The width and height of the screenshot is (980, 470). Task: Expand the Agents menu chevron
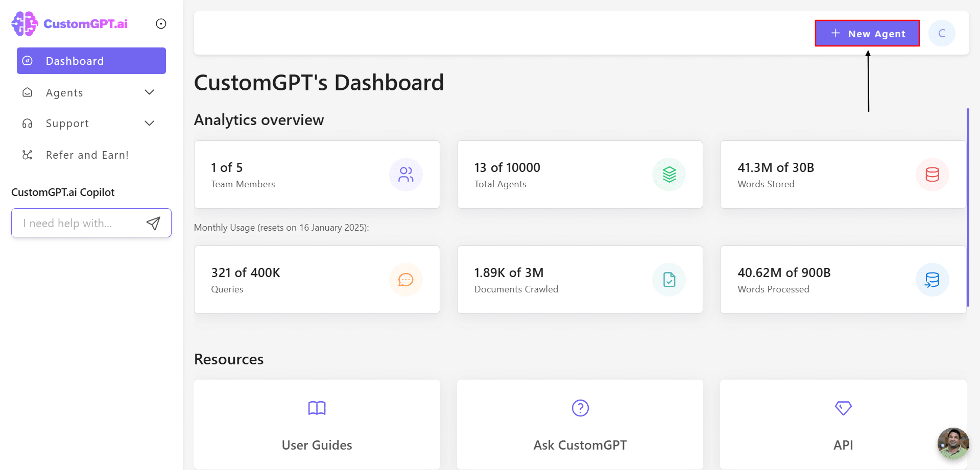(149, 92)
